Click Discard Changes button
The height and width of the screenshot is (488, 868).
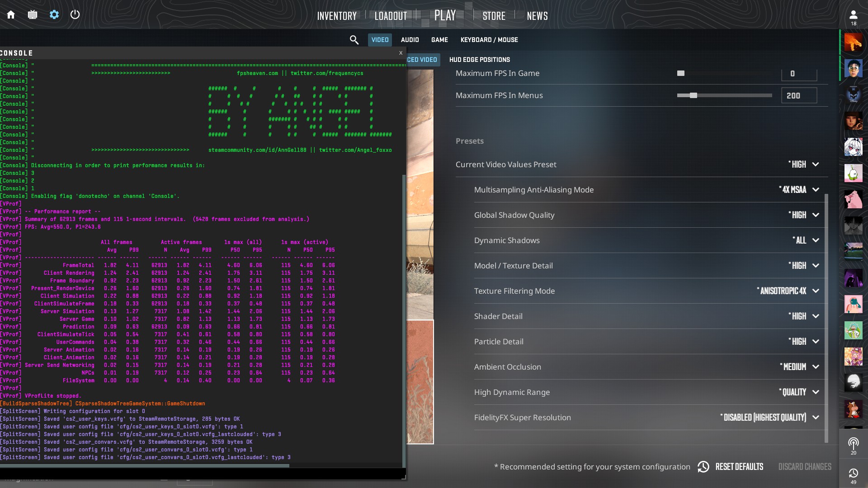click(x=804, y=467)
